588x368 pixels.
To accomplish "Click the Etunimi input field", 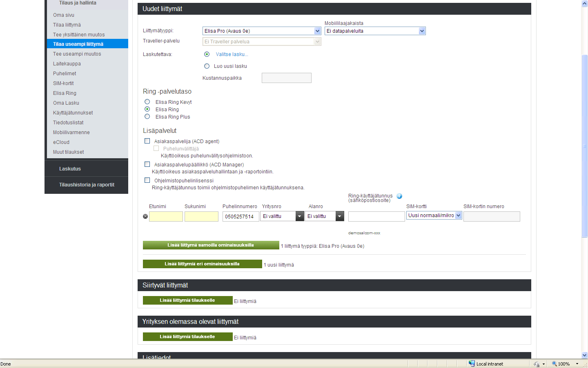I will [166, 217].
